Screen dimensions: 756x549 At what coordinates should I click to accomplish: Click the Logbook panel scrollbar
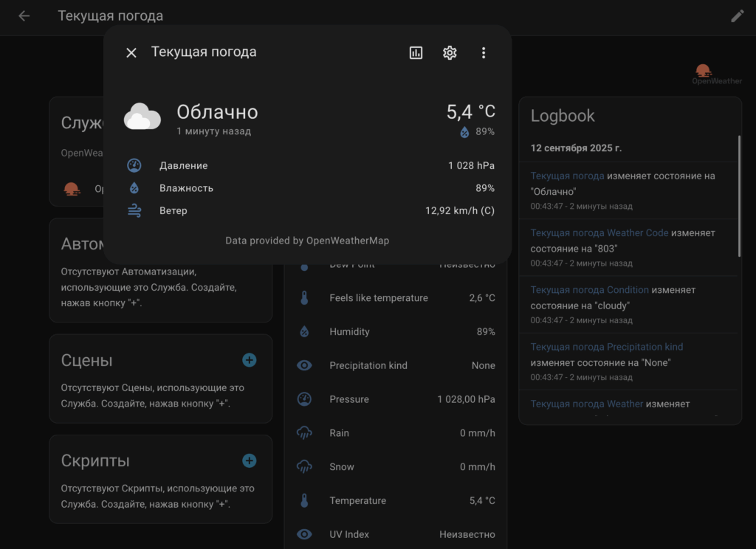click(738, 196)
